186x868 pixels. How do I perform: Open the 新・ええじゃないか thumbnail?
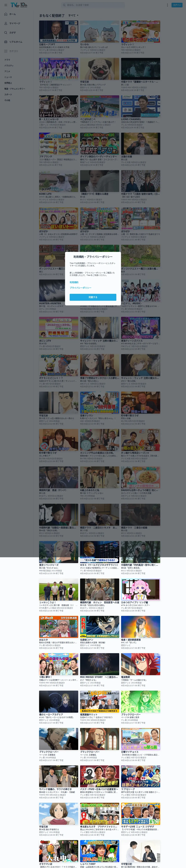pyautogui.click(x=58, y=106)
